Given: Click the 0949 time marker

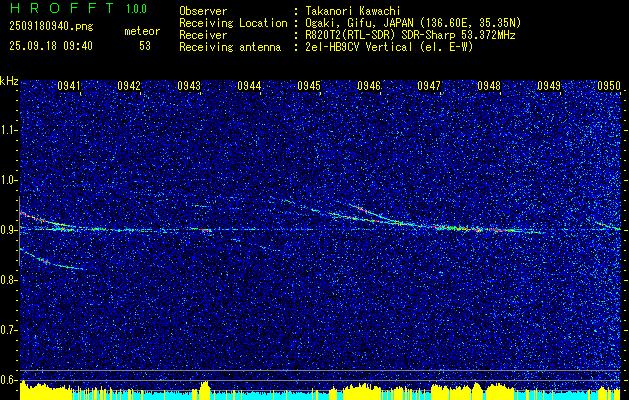Looking at the screenshot, I should click(x=549, y=86).
